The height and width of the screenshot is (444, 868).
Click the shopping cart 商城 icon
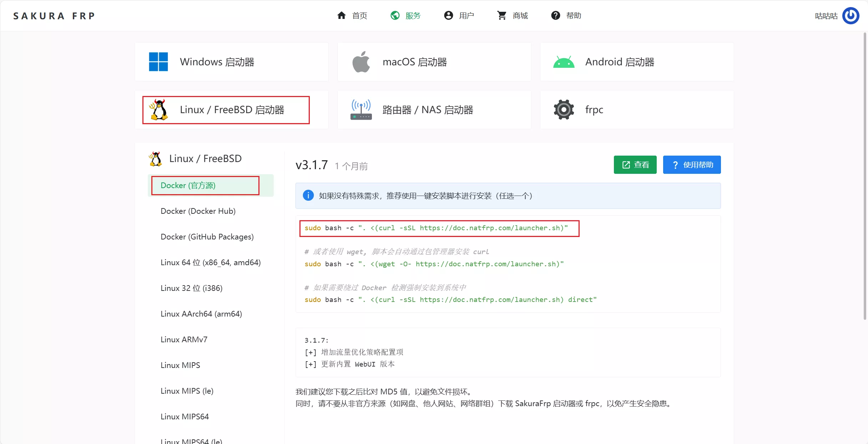(502, 15)
